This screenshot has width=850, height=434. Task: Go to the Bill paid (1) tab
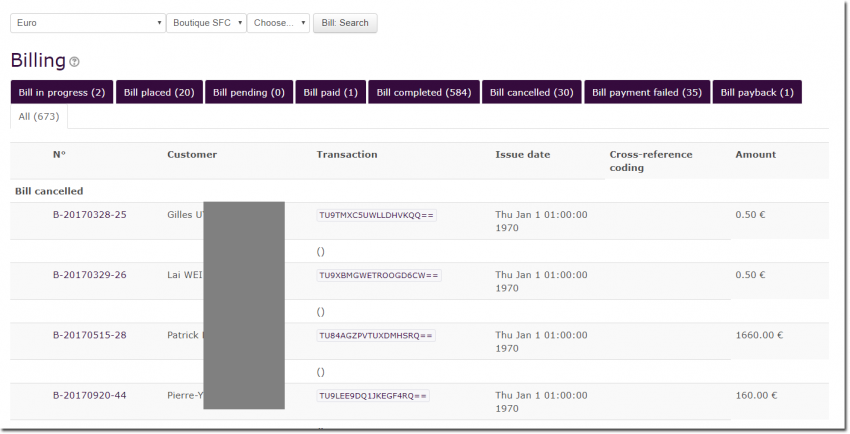tap(330, 92)
